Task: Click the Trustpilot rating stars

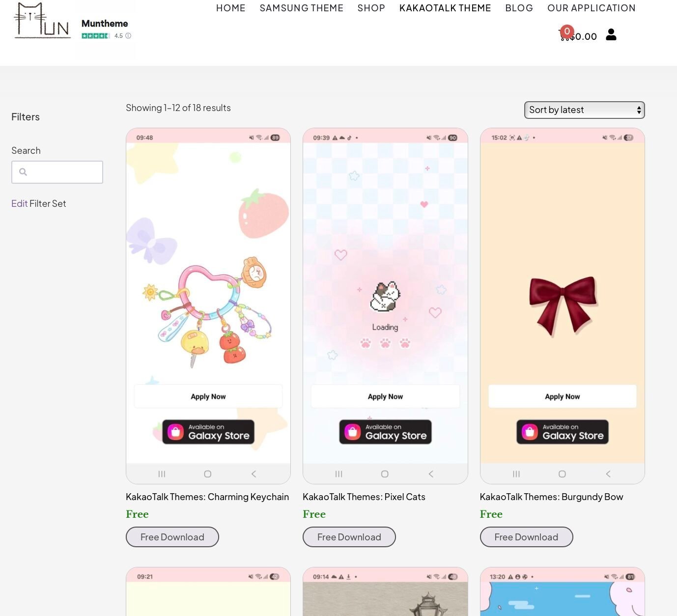Action: (96, 36)
